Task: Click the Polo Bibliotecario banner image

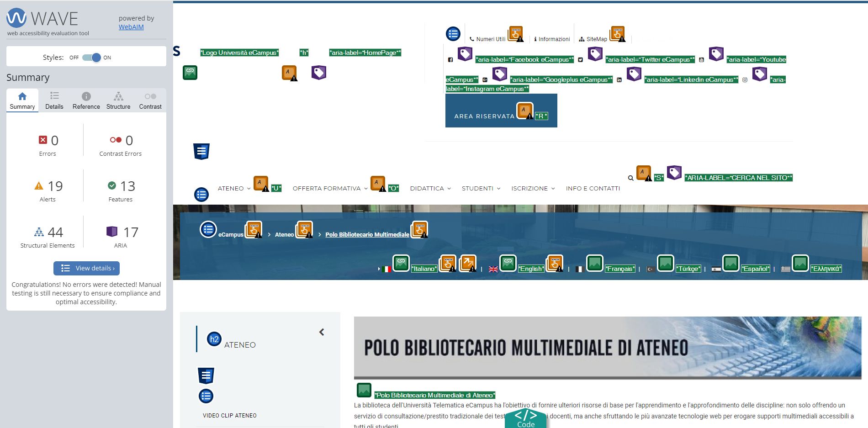Action: 608,348
